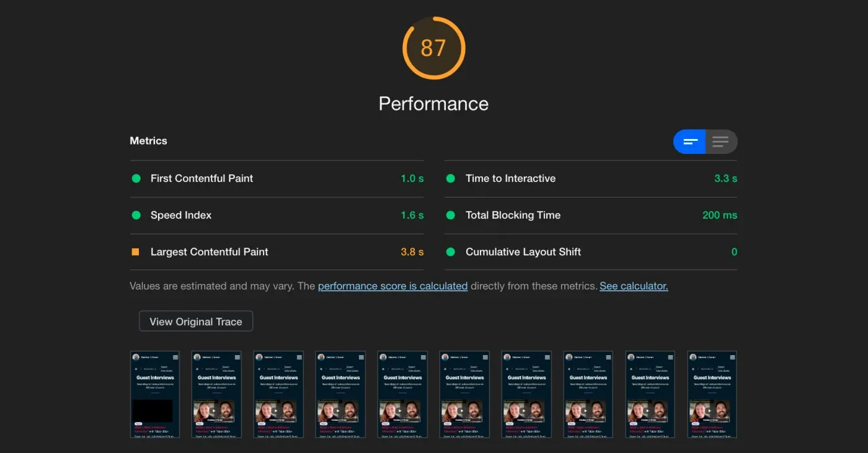
Task: Click green dot beside First Contentful Paint
Action: click(x=136, y=179)
